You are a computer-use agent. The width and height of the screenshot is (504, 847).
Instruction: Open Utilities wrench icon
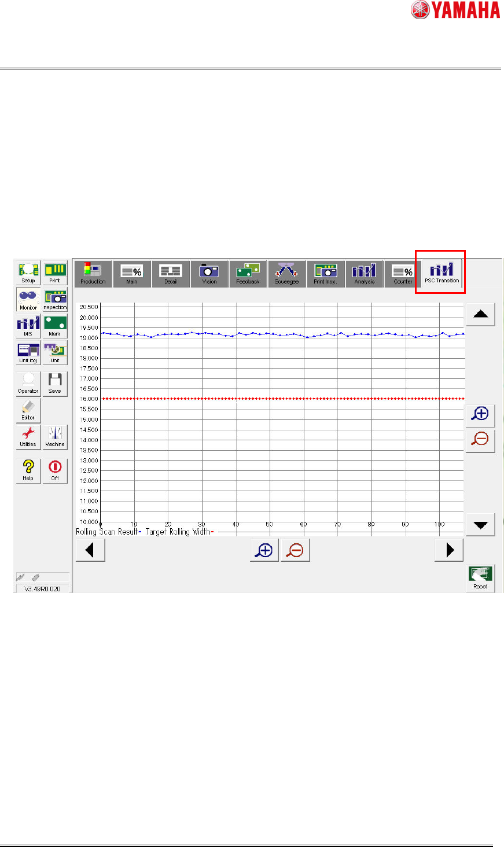pos(28,437)
